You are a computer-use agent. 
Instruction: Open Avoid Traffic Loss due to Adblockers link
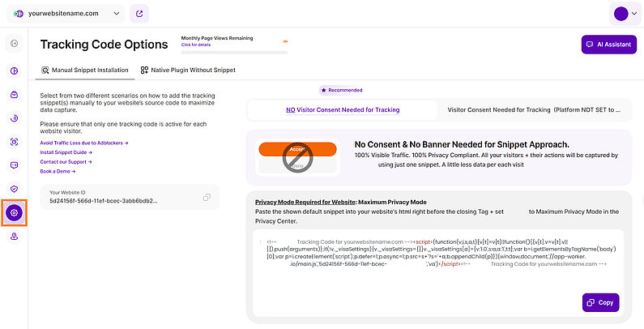[84, 143]
